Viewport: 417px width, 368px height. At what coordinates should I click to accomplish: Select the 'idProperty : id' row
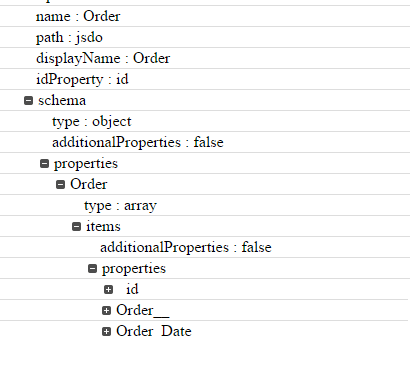205,79
